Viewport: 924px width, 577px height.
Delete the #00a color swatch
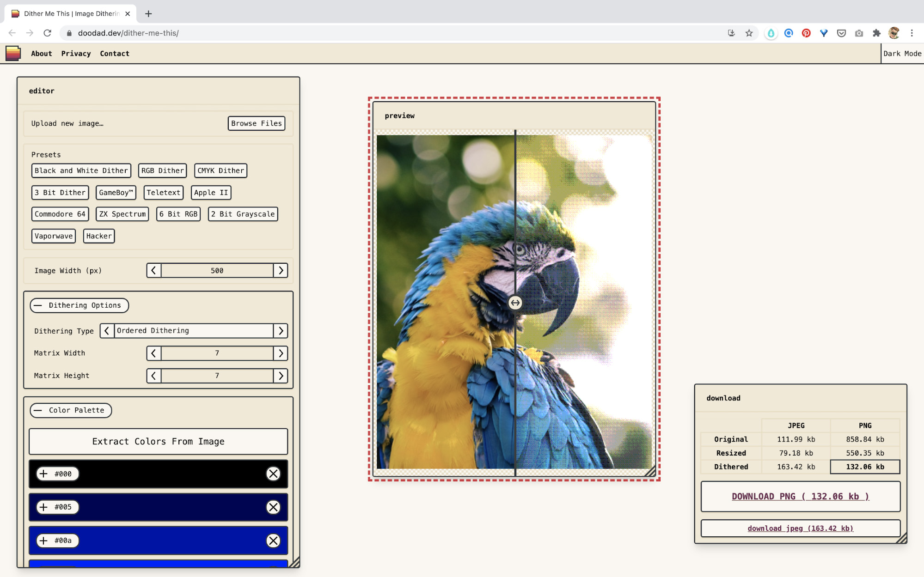point(273,541)
